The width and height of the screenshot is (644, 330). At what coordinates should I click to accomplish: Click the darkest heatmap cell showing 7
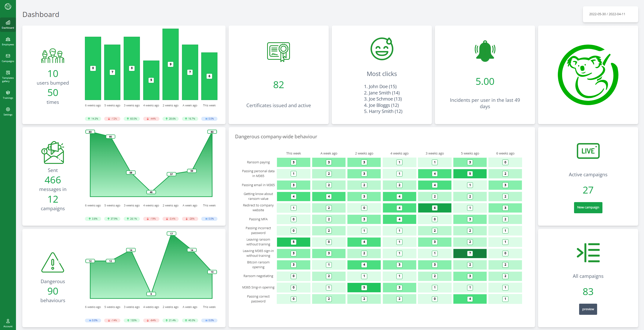click(x=470, y=253)
